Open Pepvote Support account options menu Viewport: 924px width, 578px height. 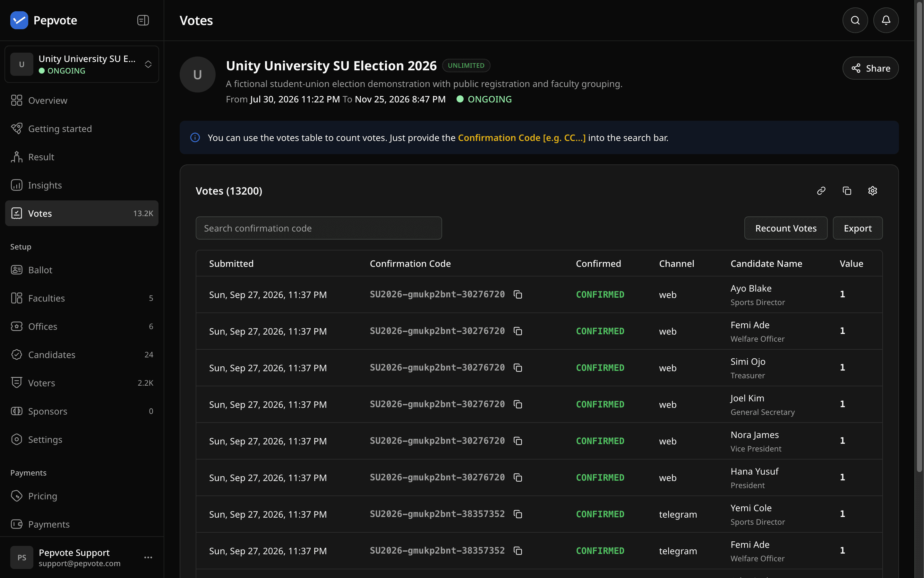148,557
